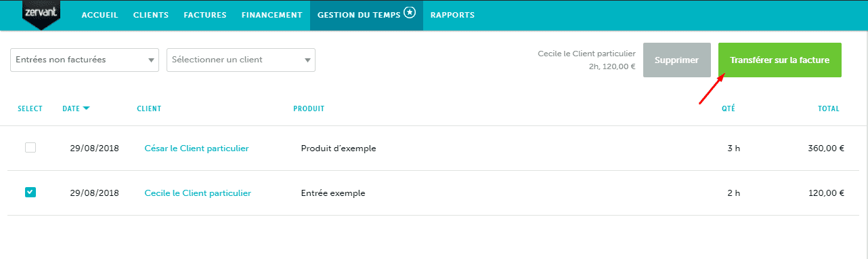Check the box for César's entry

pyautogui.click(x=30, y=148)
